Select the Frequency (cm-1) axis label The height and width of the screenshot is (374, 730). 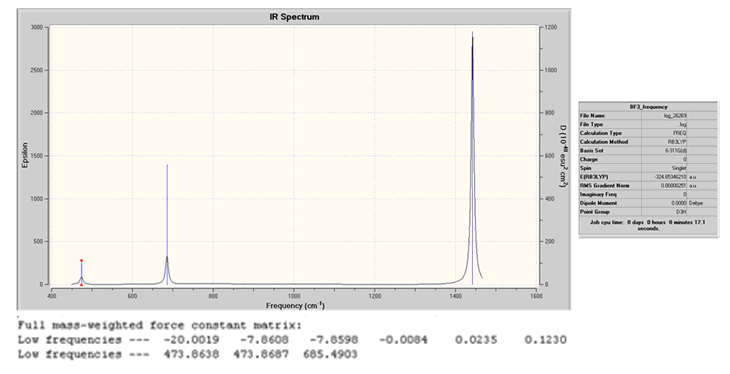point(295,306)
